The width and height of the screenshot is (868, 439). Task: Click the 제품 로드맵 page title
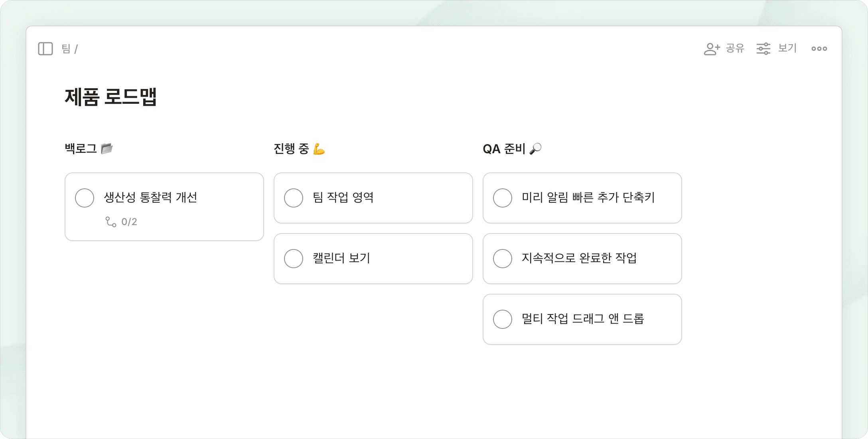coord(111,97)
